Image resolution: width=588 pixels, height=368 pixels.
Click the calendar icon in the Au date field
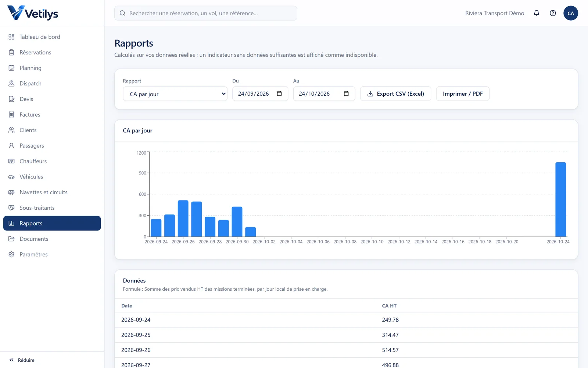point(346,93)
